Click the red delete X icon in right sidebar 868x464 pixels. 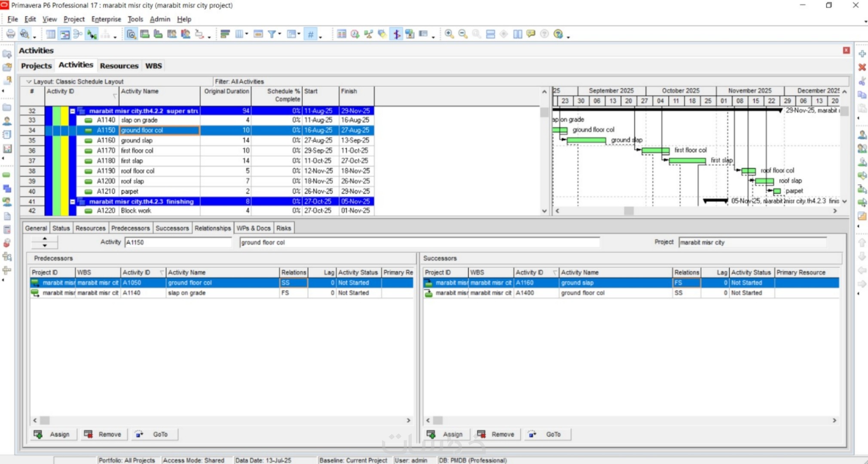[x=862, y=67]
